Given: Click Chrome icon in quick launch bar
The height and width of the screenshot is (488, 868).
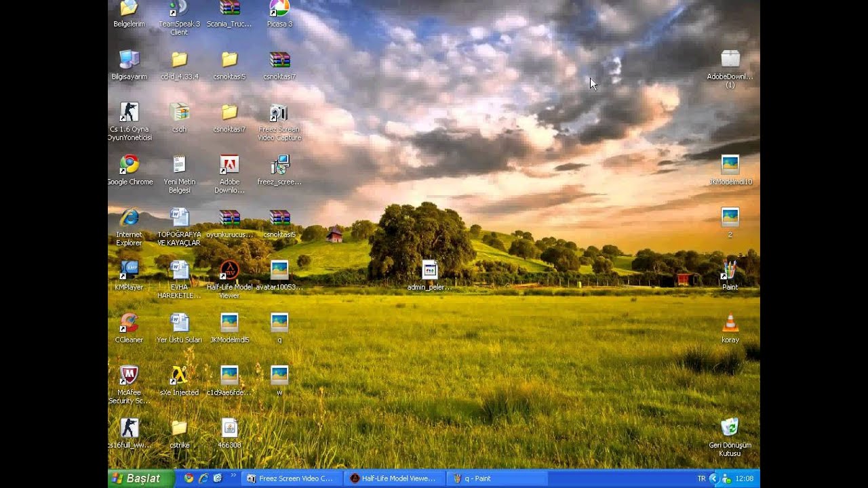Looking at the screenshot, I should (x=189, y=479).
